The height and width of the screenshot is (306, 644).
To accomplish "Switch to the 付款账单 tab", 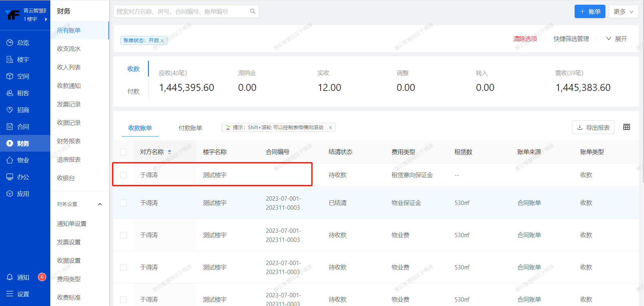I will [190, 128].
